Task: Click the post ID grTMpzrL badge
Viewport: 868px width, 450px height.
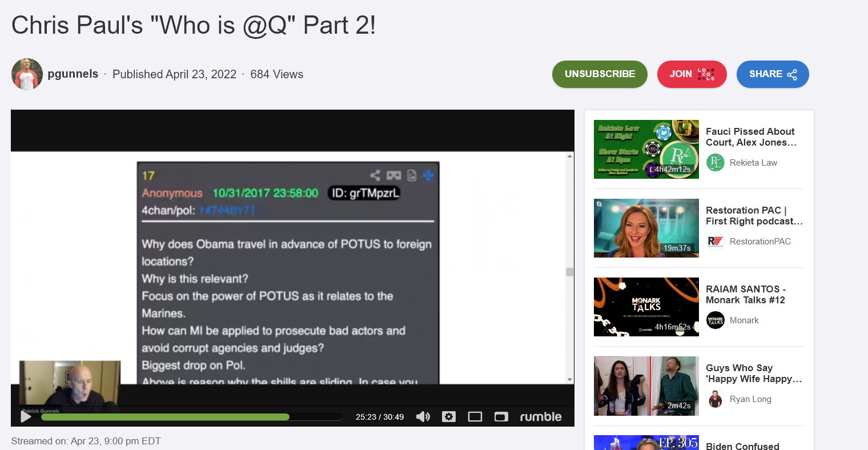Action: click(365, 193)
